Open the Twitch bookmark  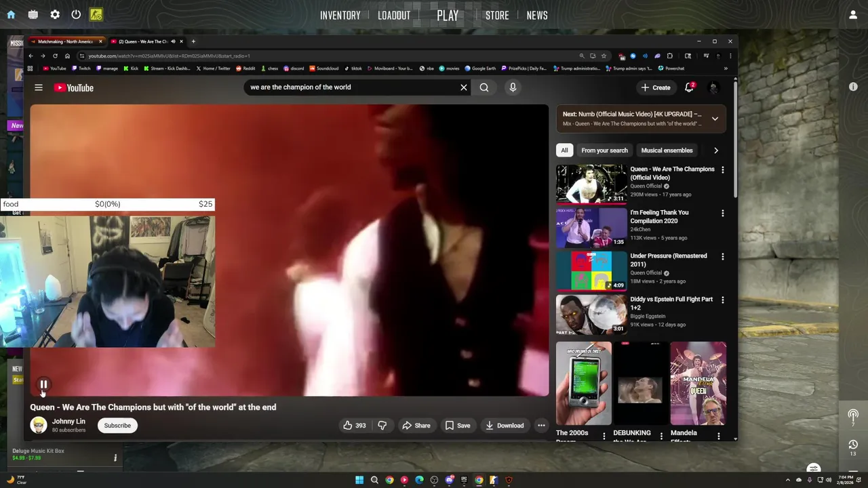pos(81,68)
